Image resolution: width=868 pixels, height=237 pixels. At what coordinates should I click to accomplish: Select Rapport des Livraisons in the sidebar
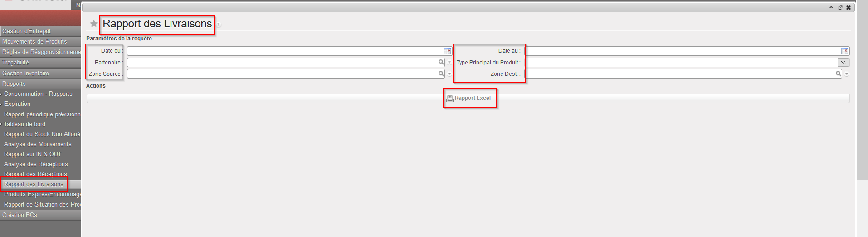pos(34,184)
